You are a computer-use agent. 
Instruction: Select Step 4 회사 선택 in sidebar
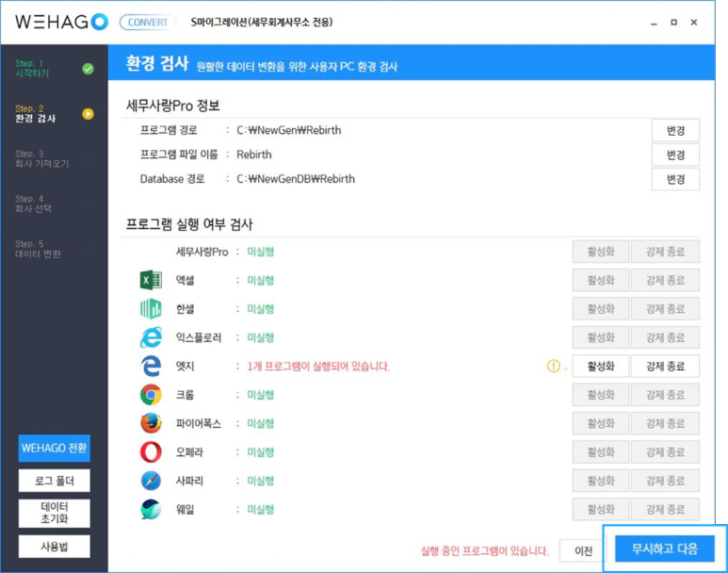[33, 204]
